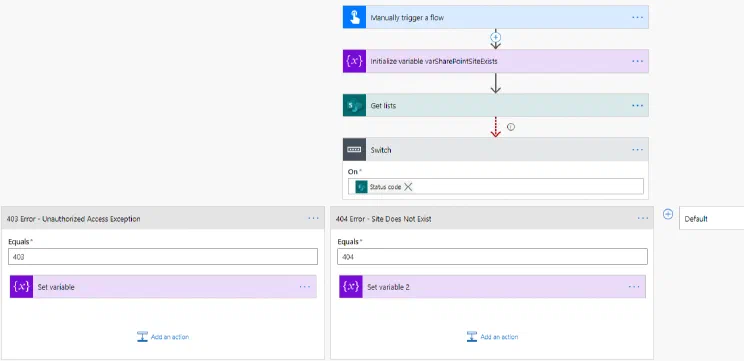Open the ellipsis menu on the 404 Error case
The width and height of the screenshot is (744, 361).
tap(642, 218)
